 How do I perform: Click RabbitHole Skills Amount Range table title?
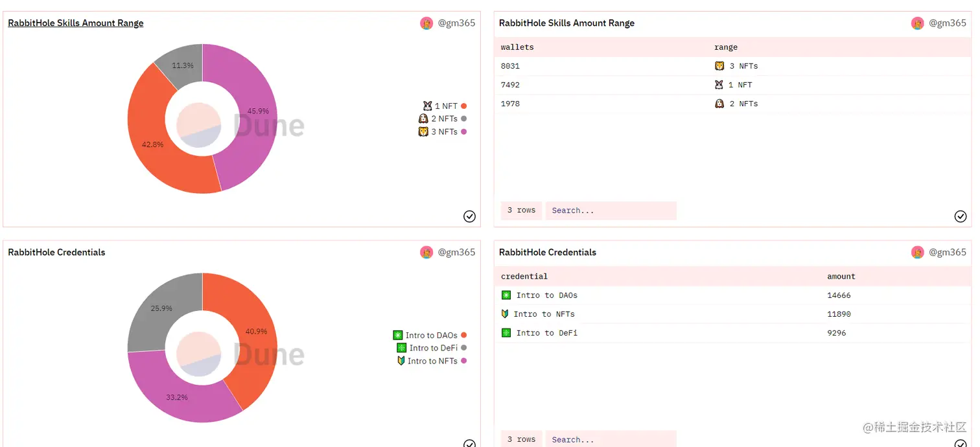click(566, 23)
